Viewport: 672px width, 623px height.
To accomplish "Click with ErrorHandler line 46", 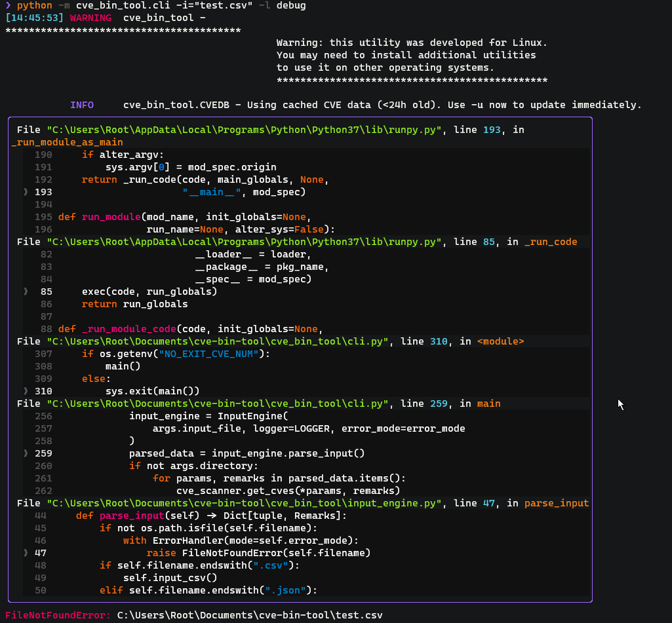I will click(x=241, y=540).
